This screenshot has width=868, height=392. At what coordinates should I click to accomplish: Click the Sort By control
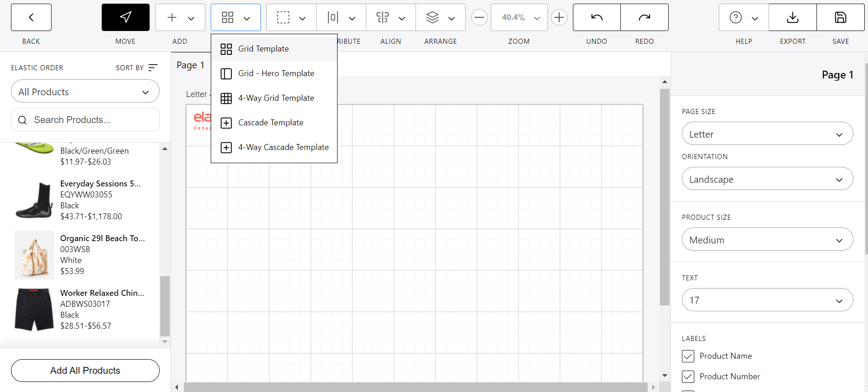pos(136,67)
